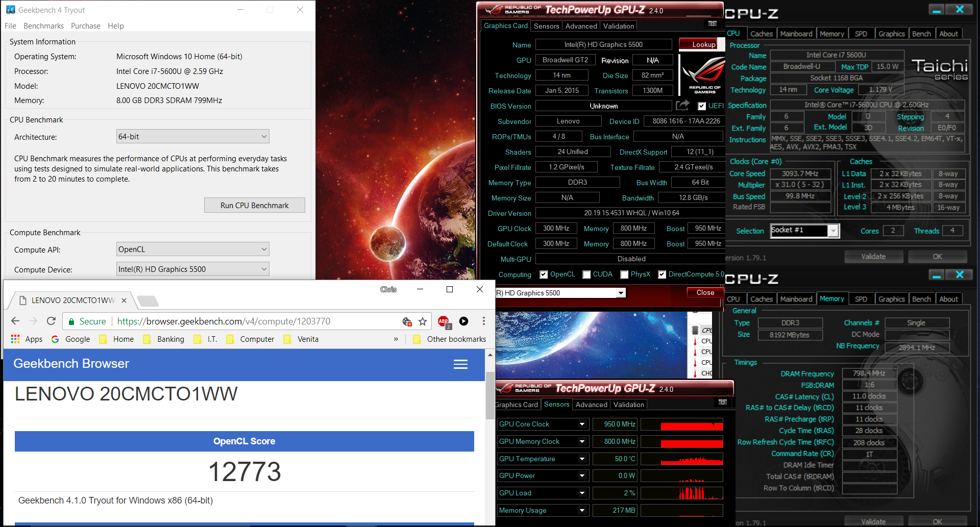Reload the Geekbench page in Chrome
Image resolution: width=980 pixels, height=527 pixels.
(51, 321)
